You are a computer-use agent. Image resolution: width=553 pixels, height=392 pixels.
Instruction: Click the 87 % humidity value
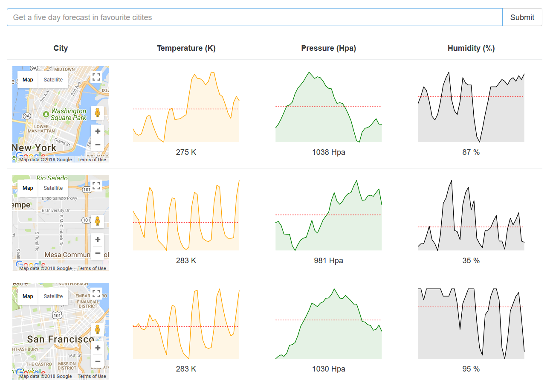471,152
